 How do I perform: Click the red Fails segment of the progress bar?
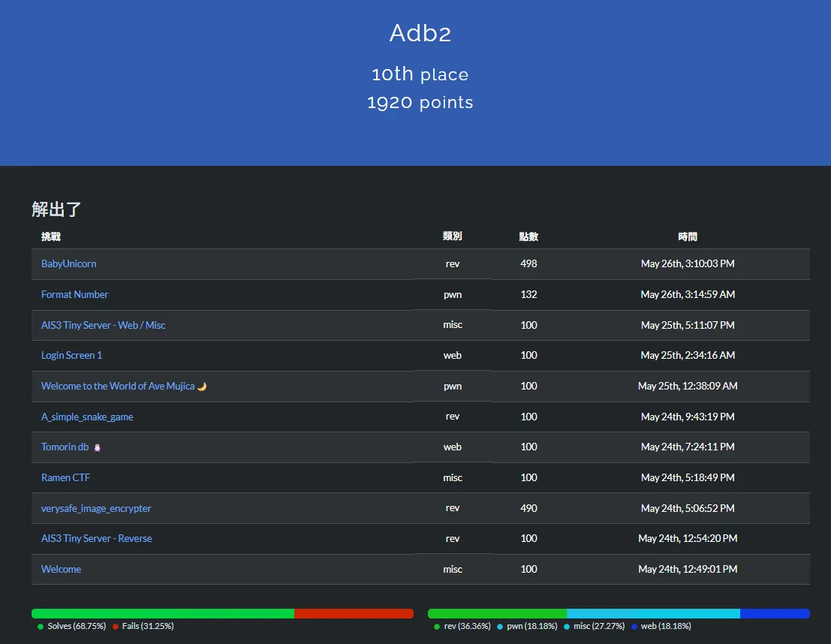click(x=354, y=613)
